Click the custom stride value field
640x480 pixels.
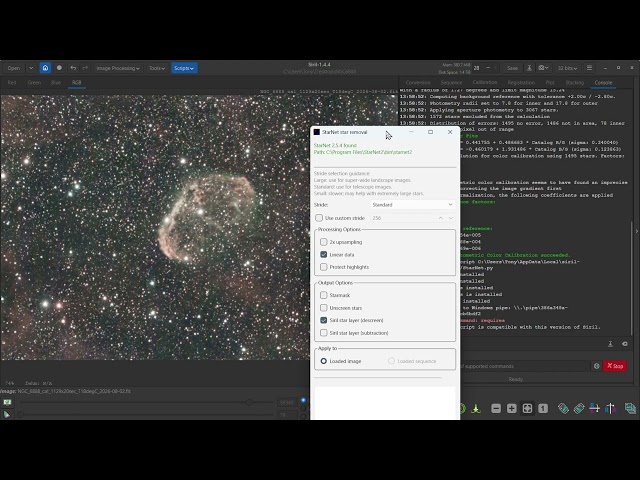[x=404, y=218]
